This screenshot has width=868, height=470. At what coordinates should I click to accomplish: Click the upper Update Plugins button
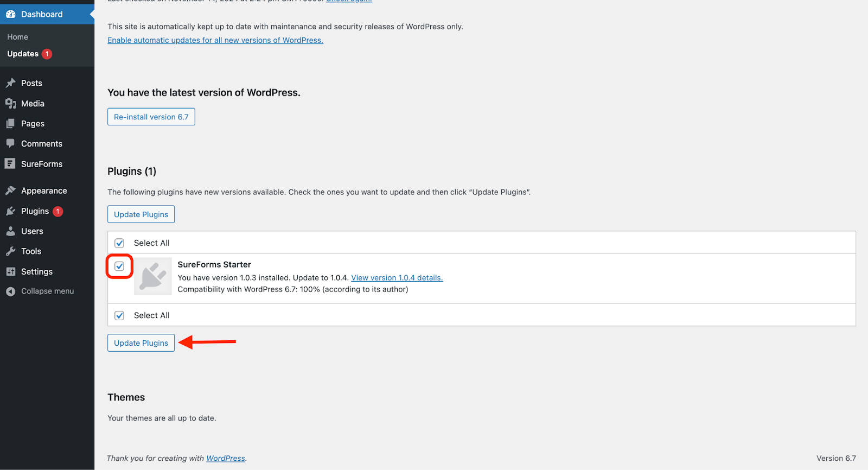tap(141, 214)
